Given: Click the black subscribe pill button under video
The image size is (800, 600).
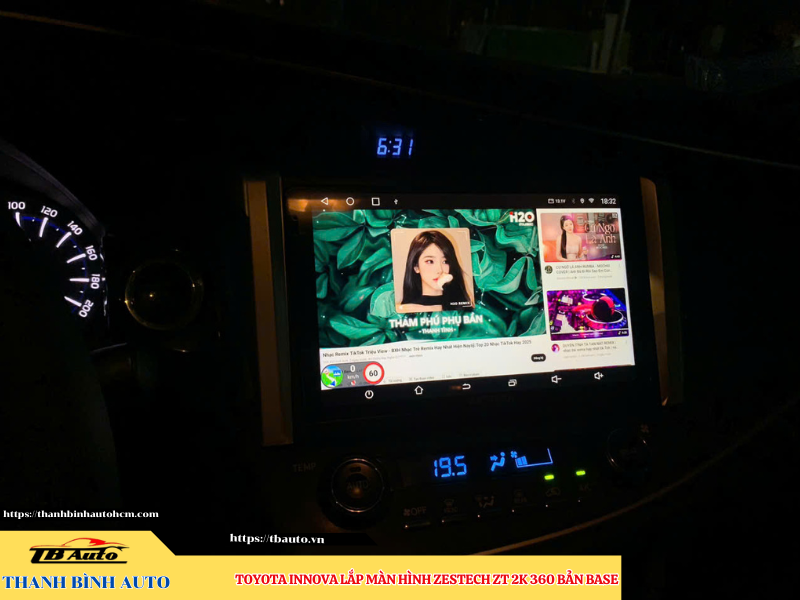Looking at the screenshot, I should pos(538,358).
